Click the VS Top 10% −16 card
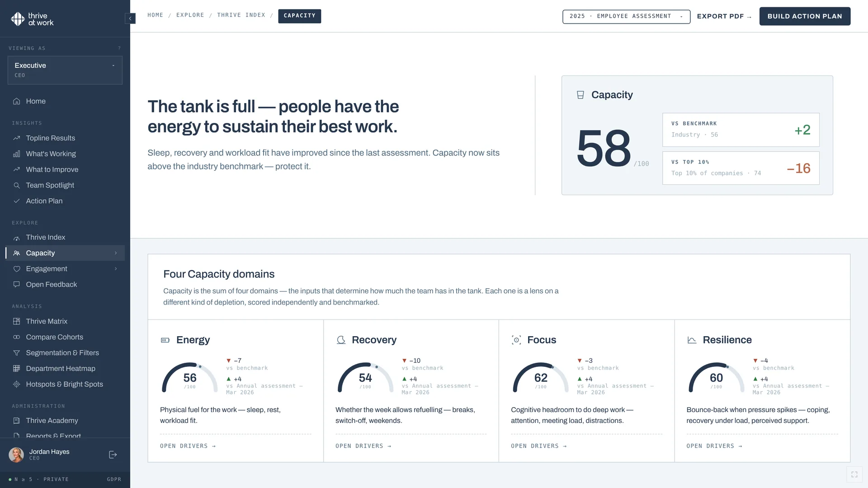868x488 pixels. coord(741,168)
